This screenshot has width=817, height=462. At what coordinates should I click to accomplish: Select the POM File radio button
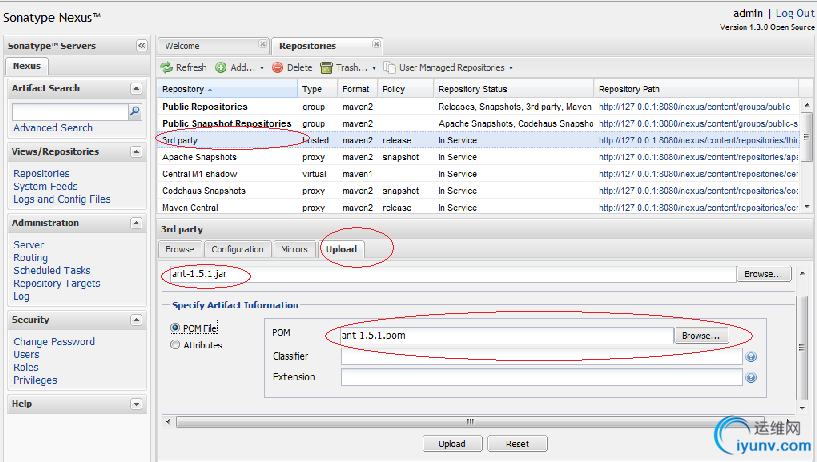175,328
